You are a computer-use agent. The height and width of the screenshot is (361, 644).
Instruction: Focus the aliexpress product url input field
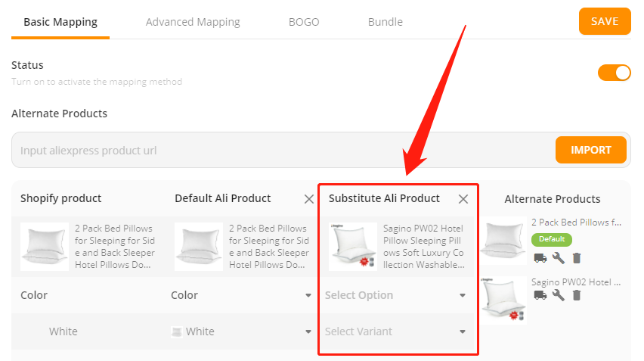coord(283,150)
